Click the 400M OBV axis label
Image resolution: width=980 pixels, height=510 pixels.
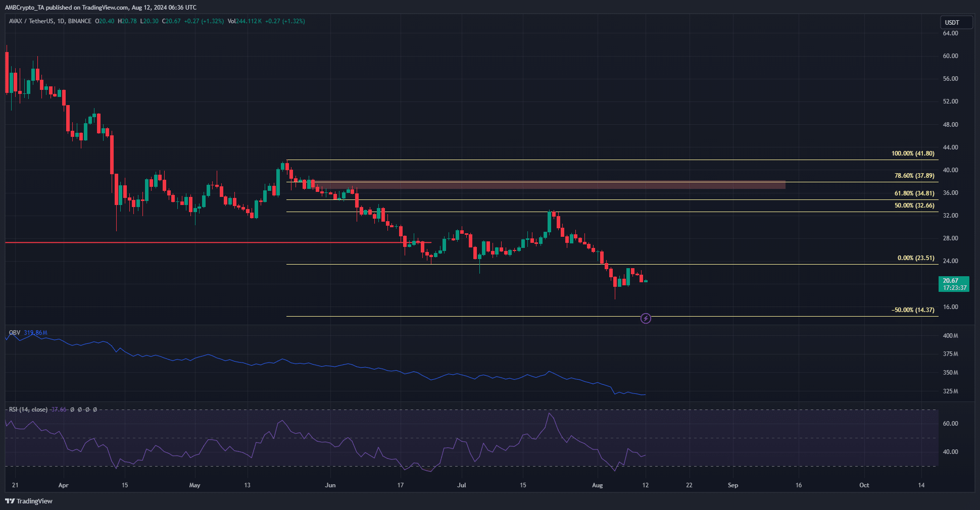950,336
